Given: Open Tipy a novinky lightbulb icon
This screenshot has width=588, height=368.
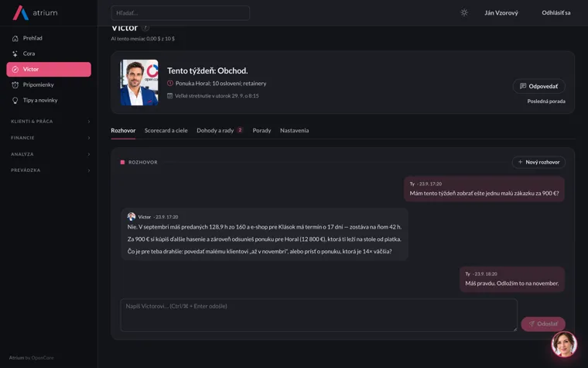Looking at the screenshot, I should (x=15, y=100).
